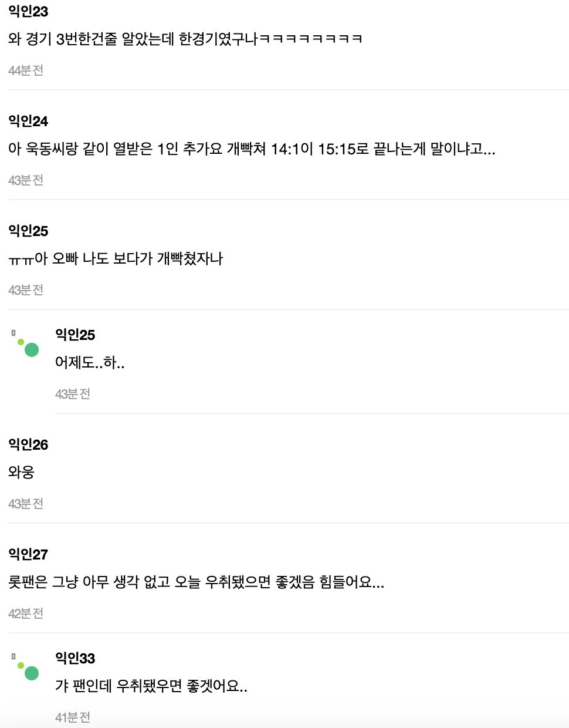Tap the 익인27 username
The width and height of the screenshot is (569, 728).
(28, 554)
